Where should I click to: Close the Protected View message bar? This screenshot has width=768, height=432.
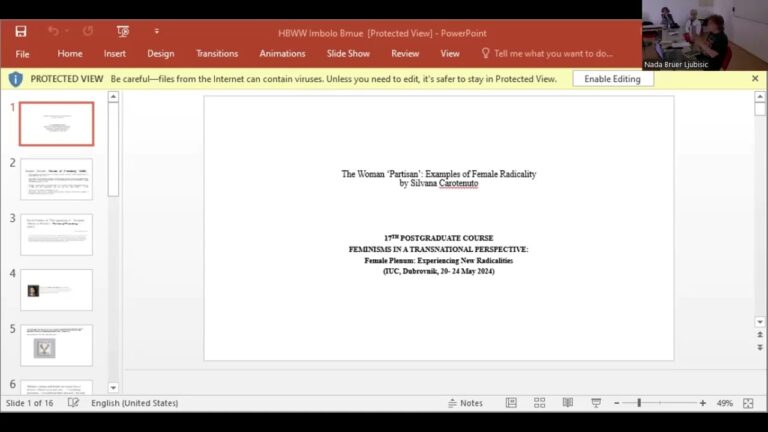[x=755, y=79]
